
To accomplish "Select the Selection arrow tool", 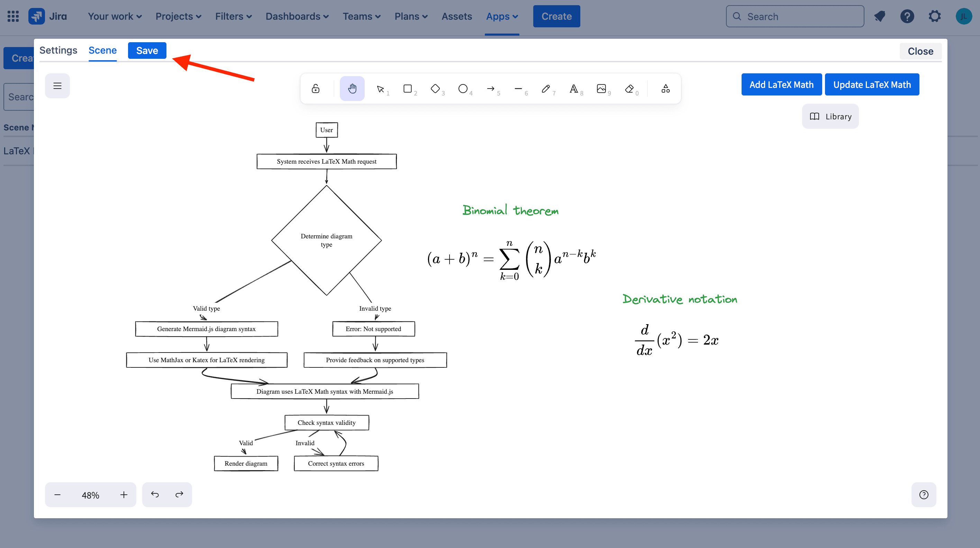I will click(x=380, y=89).
